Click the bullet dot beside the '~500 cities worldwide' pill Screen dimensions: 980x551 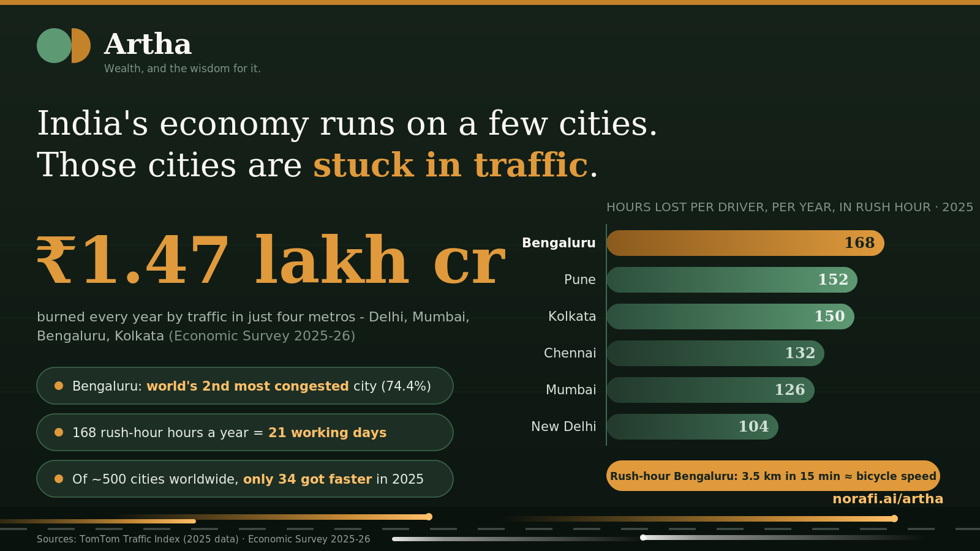point(59,479)
